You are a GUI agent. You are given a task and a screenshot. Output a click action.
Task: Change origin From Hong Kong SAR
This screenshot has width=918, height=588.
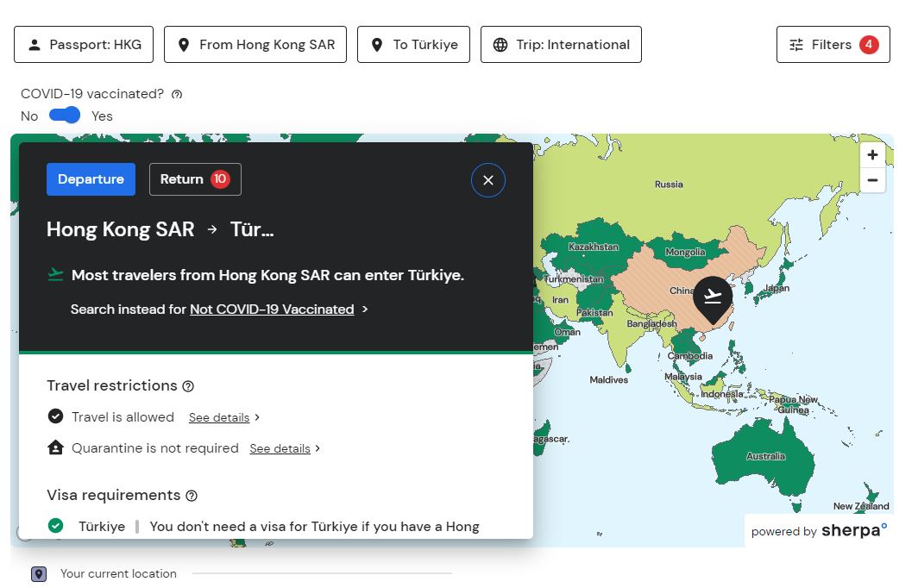coord(255,45)
